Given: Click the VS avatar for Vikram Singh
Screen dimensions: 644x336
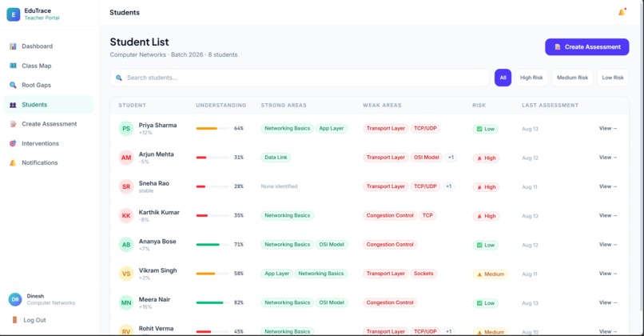Looking at the screenshot, I should click(126, 274).
